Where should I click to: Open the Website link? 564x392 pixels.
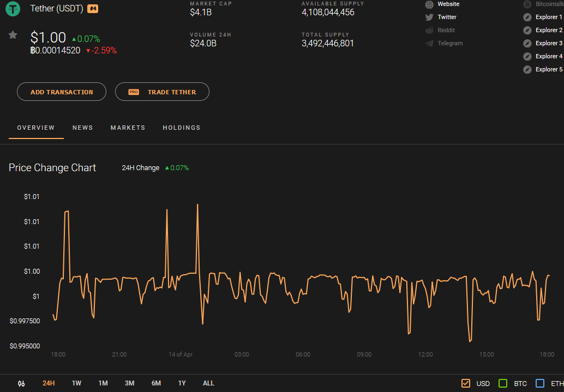(x=448, y=4)
